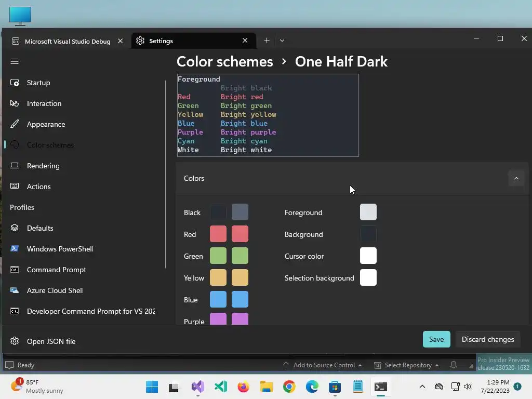This screenshot has height=399, width=532.
Task: Open the new tab dropdown arrow
Action: [x=282, y=41]
